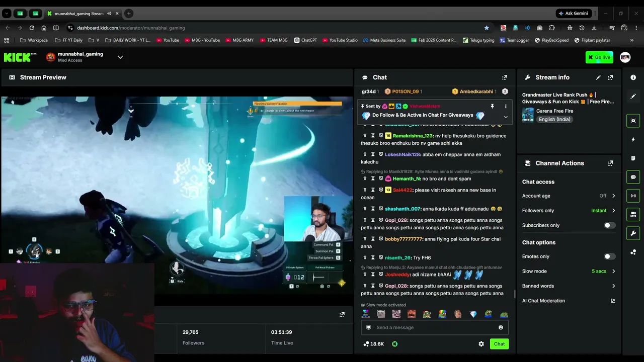
Task: Open the notes sidebar icon
Action: 633,158
